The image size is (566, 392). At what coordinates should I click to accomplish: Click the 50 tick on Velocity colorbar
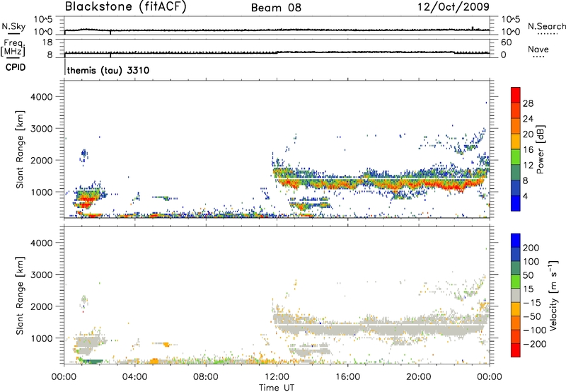click(528, 275)
